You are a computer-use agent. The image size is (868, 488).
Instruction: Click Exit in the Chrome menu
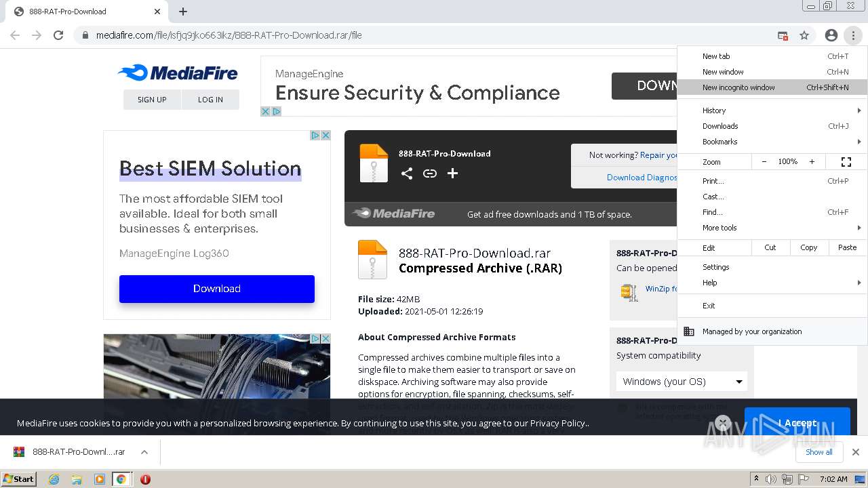pyautogui.click(x=772, y=306)
